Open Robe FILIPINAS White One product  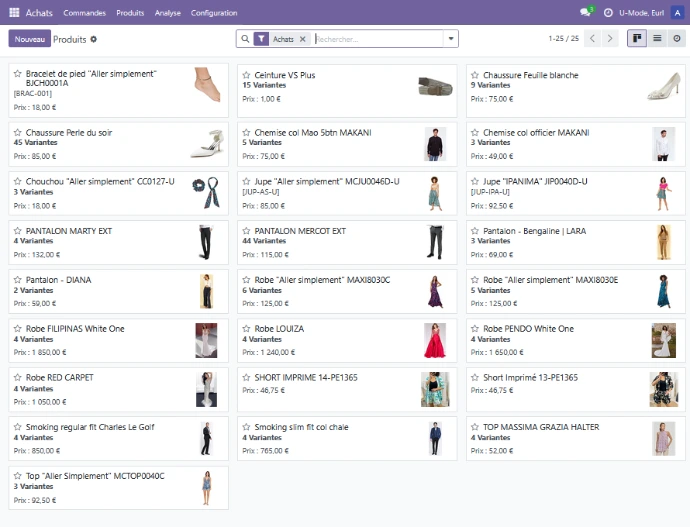tap(118, 340)
